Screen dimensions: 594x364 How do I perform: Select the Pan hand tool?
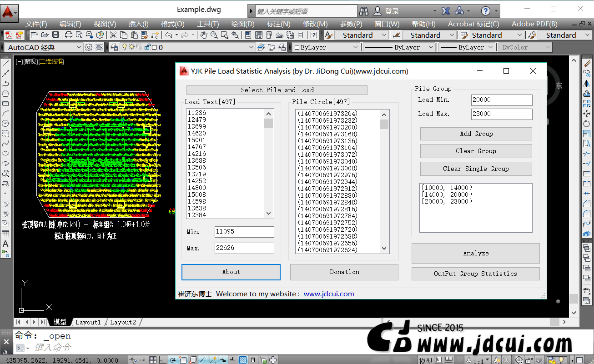coord(203,35)
